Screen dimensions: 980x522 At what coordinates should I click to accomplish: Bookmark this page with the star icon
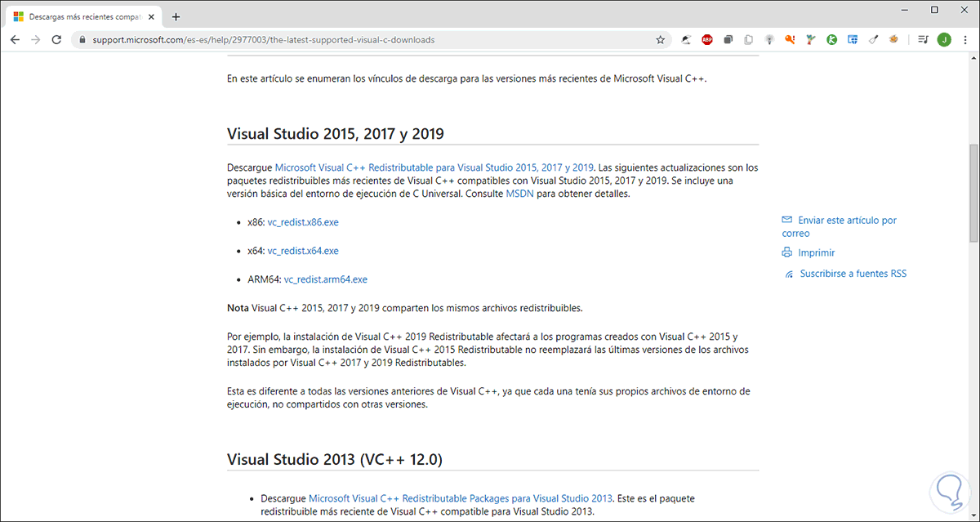coord(661,39)
